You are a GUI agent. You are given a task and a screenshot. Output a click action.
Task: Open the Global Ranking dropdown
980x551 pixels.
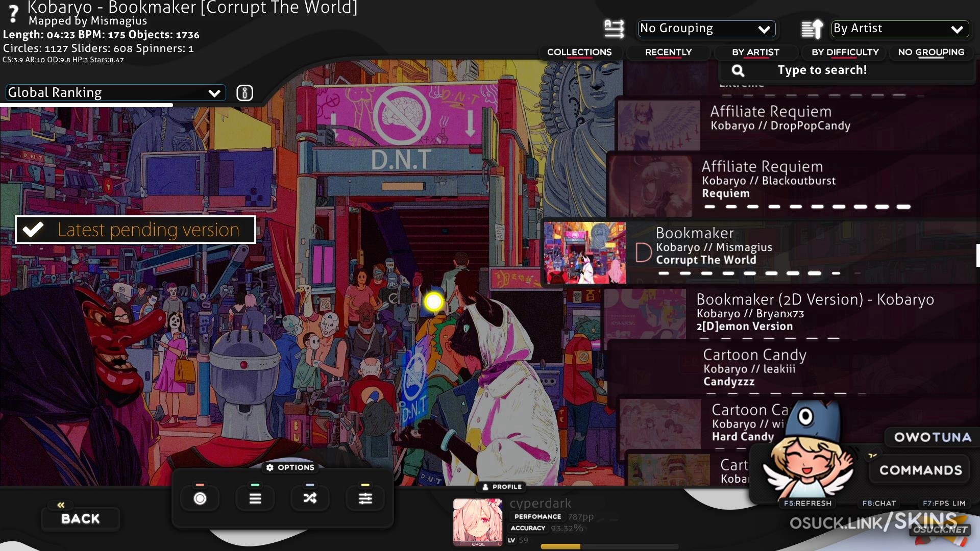tap(115, 93)
